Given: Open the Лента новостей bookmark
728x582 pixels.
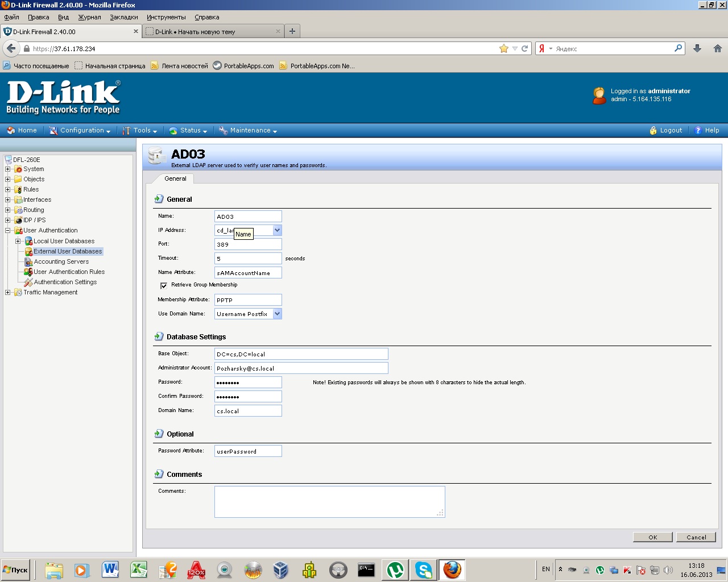Looking at the screenshot, I should tap(179, 66).
